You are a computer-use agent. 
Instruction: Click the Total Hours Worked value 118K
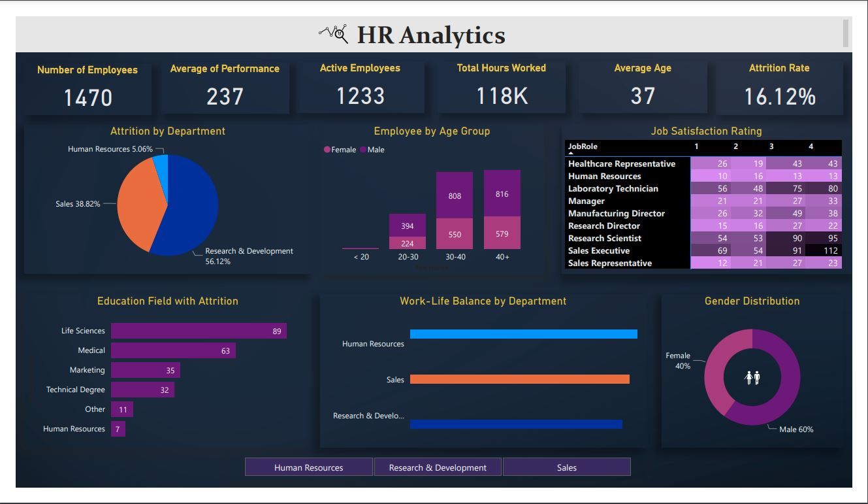[502, 97]
